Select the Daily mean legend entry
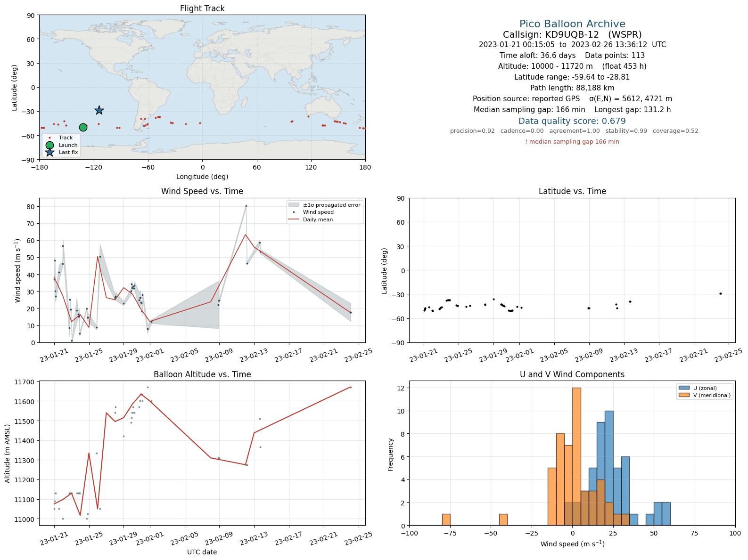This screenshot has width=748, height=560. (311, 219)
